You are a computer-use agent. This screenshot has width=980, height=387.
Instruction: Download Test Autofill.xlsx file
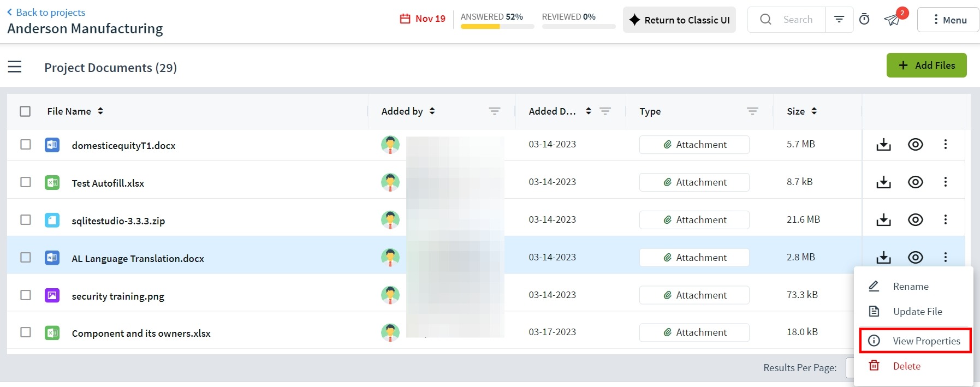coord(883,182)
